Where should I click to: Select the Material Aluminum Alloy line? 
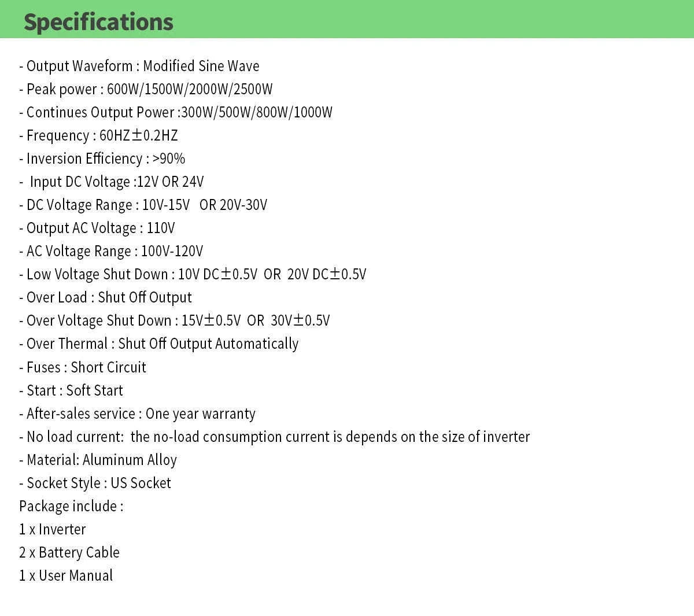tap(98, 460)
